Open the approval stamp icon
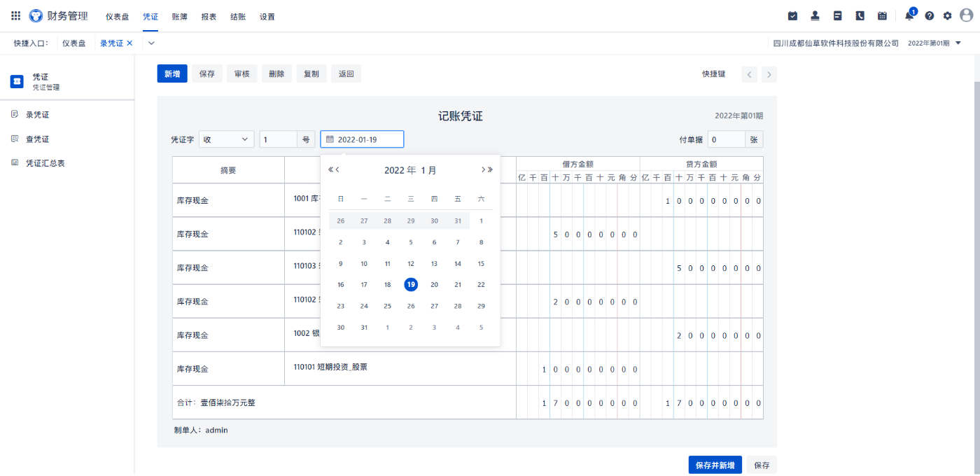This screenshot has width=980, height=476. pyautogui.click(x=815, y=15)
